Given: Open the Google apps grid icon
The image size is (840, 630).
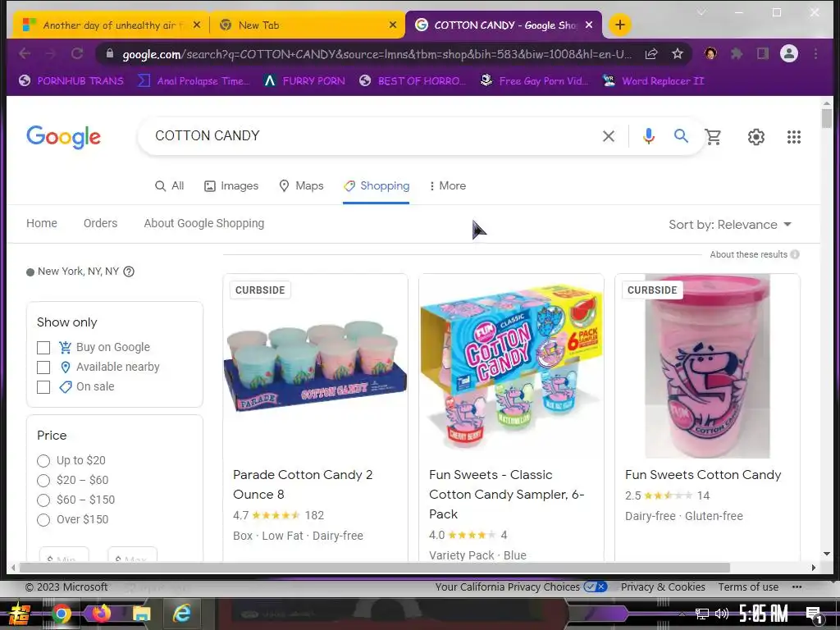Looking at the screenshot, I should (x=794, y=137).
